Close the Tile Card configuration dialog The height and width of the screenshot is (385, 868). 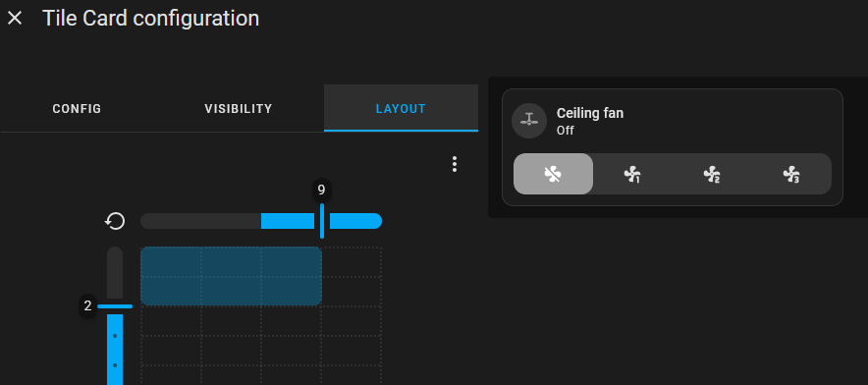point(15,19)
